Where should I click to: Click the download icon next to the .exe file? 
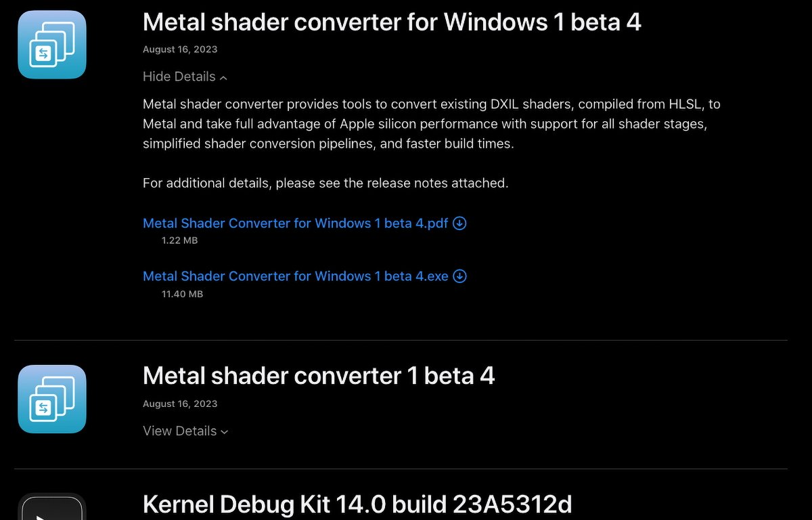click(x=459, y=276)
